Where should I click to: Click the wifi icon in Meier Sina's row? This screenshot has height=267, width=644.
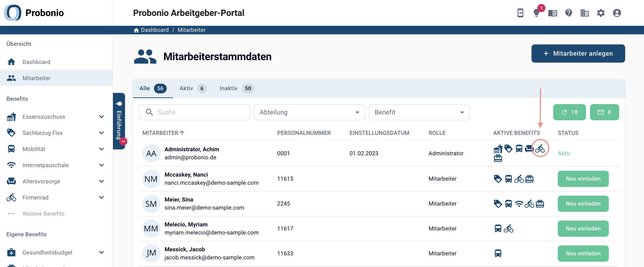tap(519, 204)
